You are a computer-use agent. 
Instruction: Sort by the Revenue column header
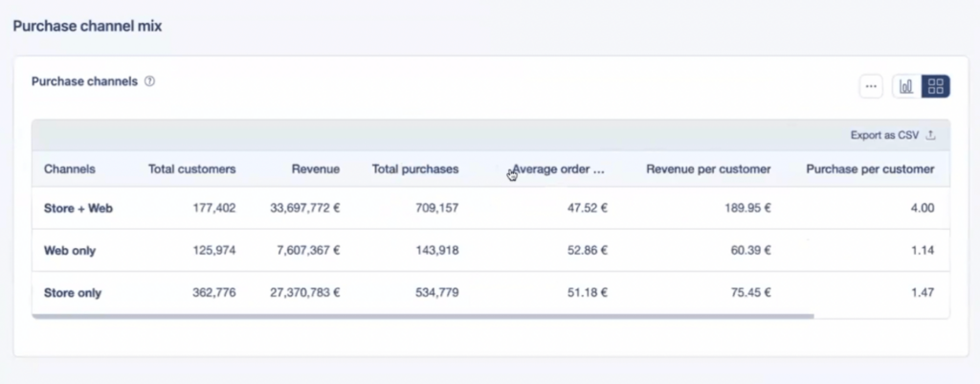316,169
